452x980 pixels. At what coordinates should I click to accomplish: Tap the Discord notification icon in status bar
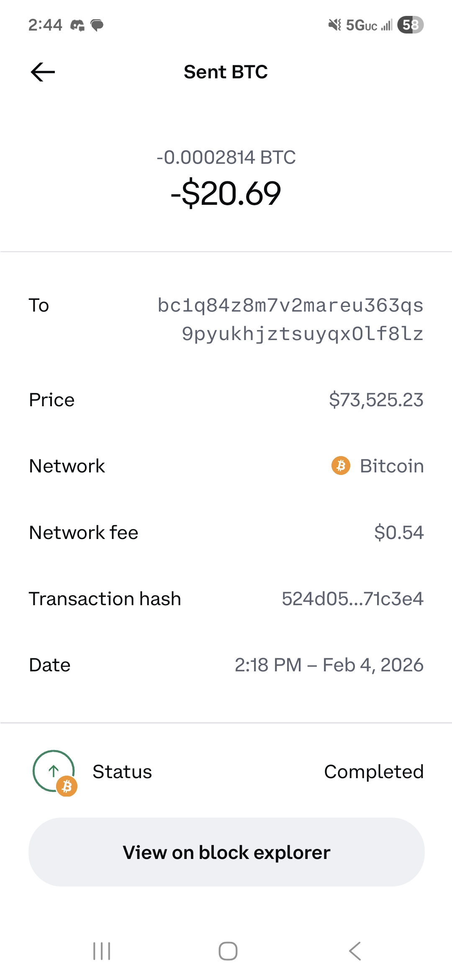tap(77, 25)
